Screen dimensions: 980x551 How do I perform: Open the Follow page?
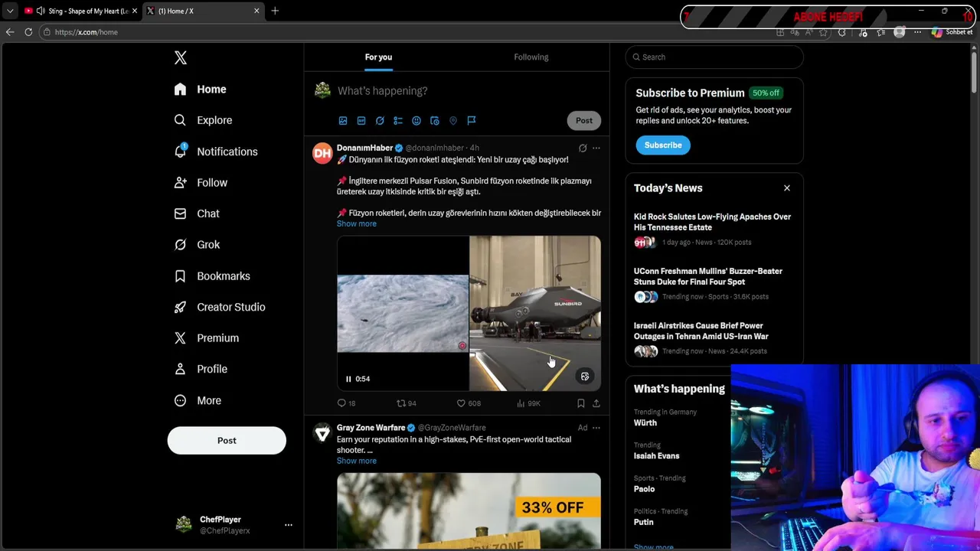201,183
